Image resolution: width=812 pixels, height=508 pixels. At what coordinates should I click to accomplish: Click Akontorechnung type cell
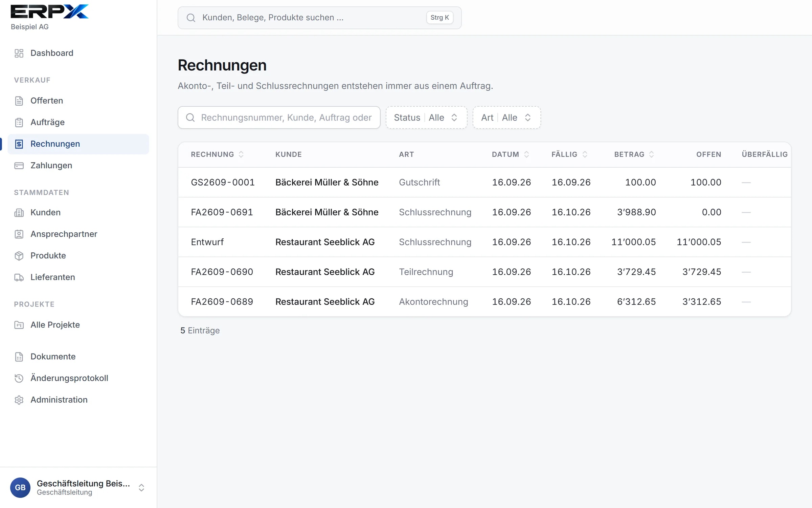(433, 301)
